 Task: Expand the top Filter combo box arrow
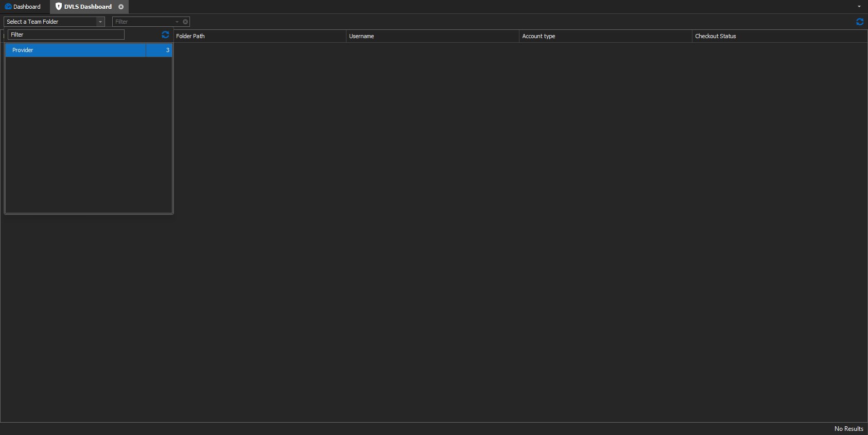(177, 22)
